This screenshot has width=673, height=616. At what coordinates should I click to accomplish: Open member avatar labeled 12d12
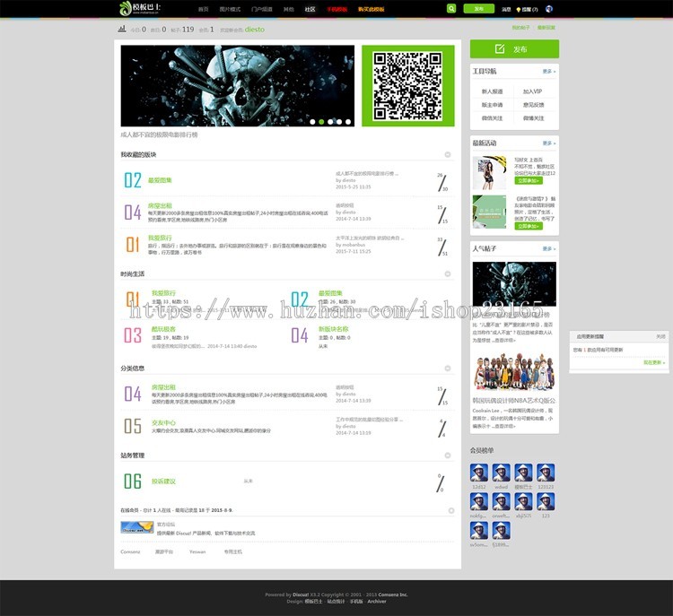point(479,473)
